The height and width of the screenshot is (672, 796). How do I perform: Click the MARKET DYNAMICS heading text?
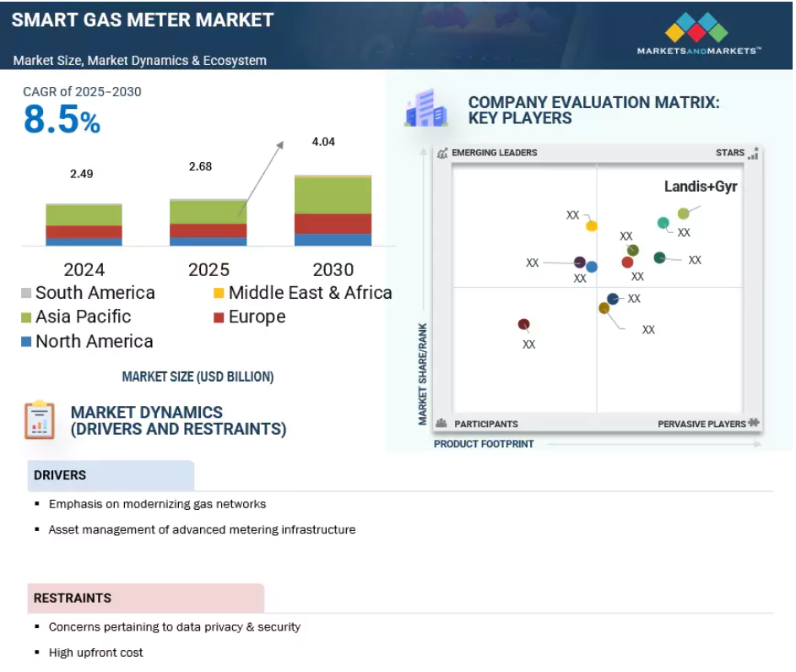pyautogui.click(x=178, y=420)
